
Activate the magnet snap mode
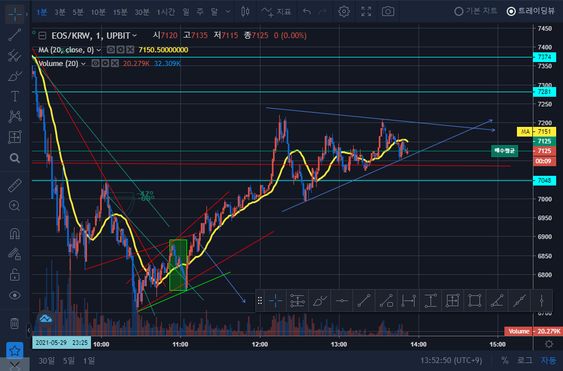click(15, 233)
